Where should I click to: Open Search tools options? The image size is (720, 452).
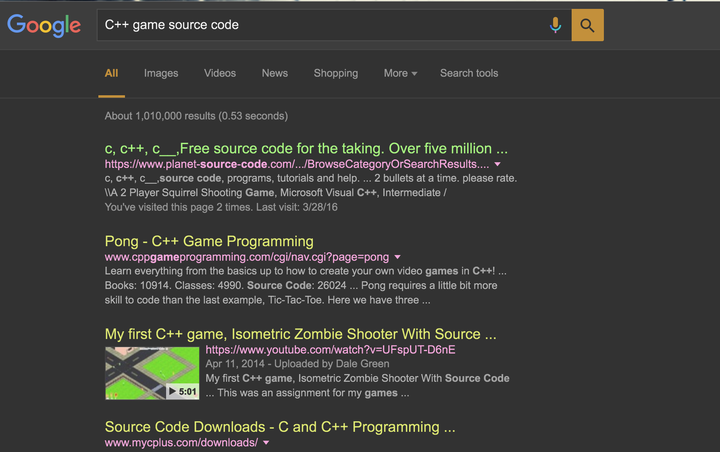(469, 73)
